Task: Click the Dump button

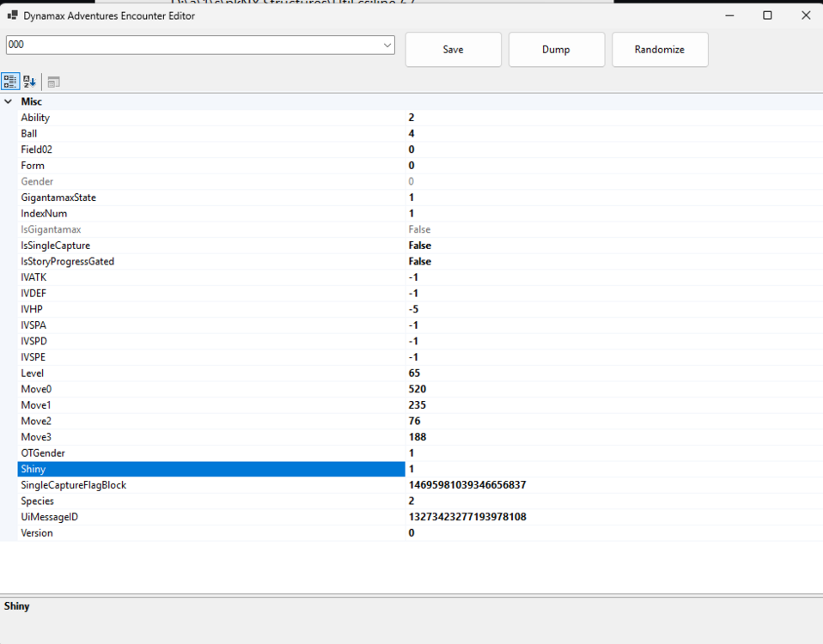Action: [x=556, y=50]
